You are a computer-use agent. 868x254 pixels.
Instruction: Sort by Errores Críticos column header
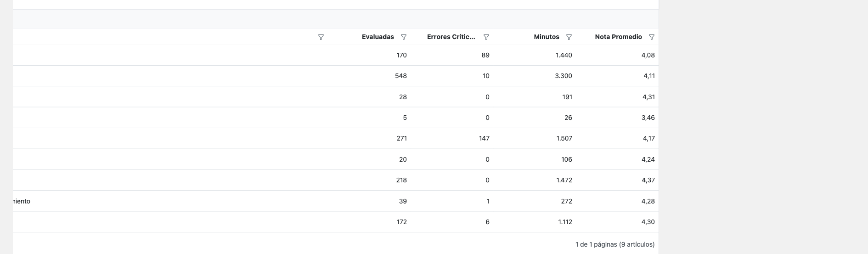(x=451, y=37)
